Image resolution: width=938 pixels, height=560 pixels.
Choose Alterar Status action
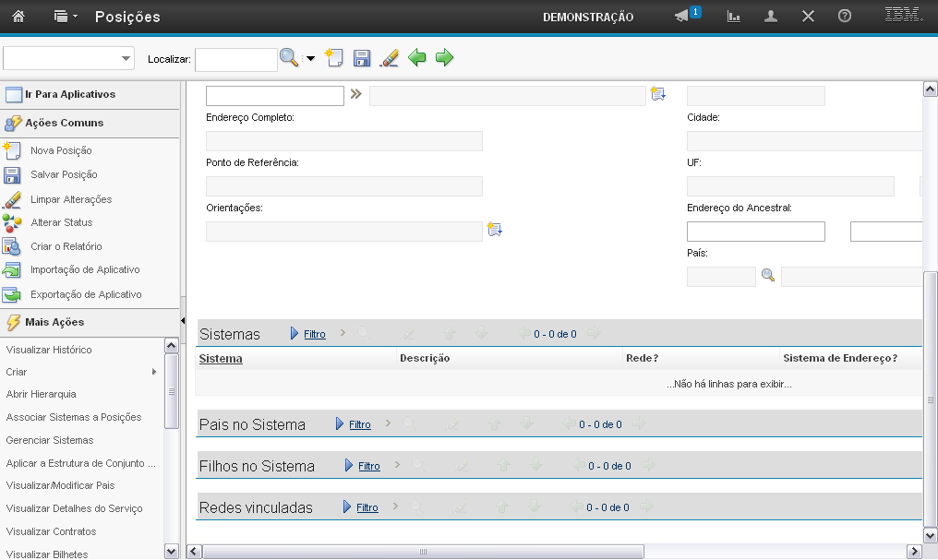coord(61,222)
